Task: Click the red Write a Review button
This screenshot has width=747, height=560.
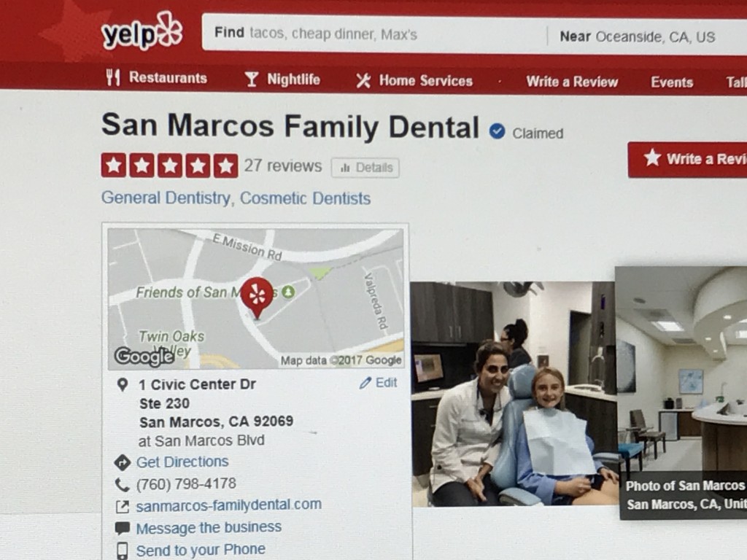Action: click(687, 160)
